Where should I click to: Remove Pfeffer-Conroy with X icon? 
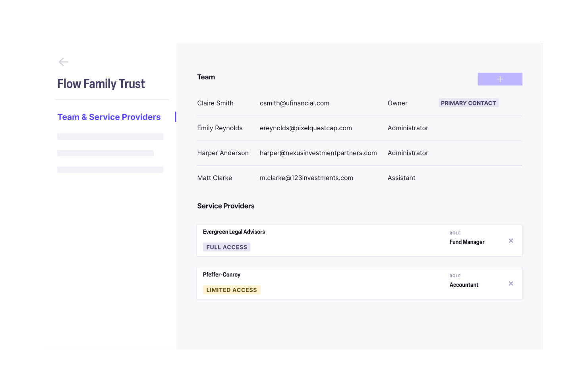click(x=511, y=284)
